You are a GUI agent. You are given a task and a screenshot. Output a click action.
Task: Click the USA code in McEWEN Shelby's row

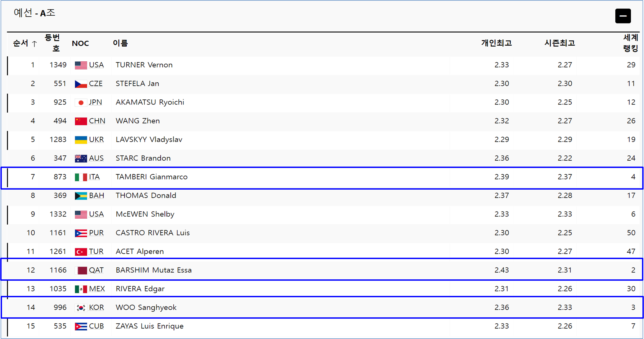96,214
